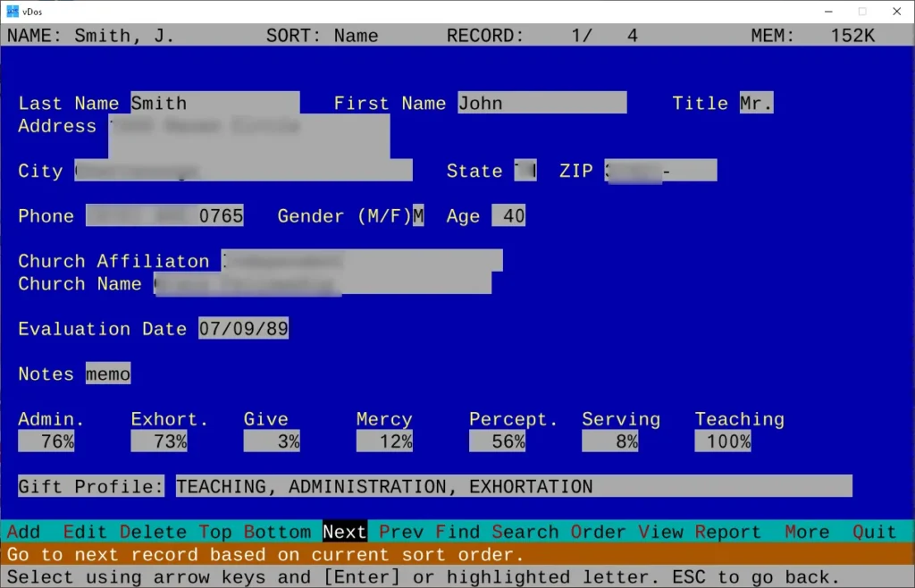Open the View menu command
This screenshot has height=588, width=915.
point(660,532)
